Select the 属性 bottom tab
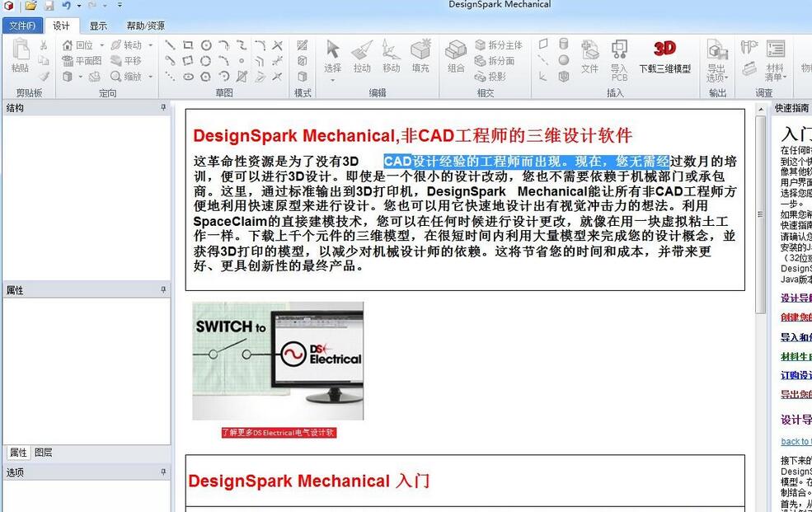The image size is (812, 512). pos(18,453)
